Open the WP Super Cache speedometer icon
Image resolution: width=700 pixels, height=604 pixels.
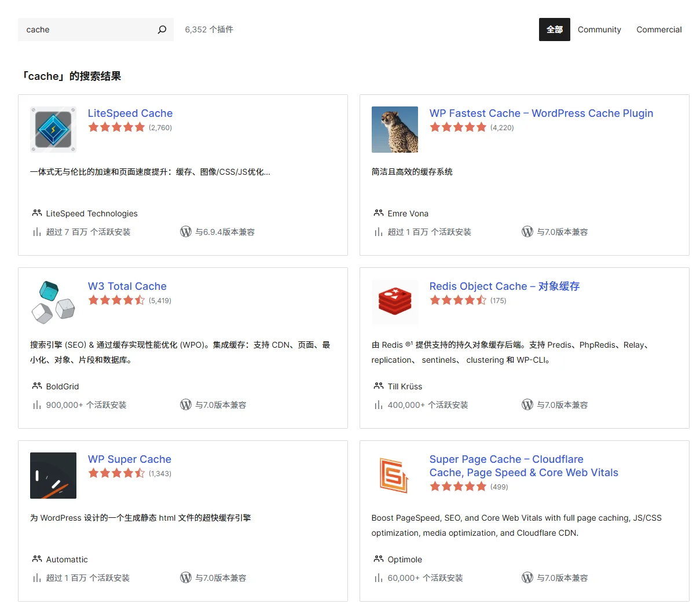pos(53,476)
